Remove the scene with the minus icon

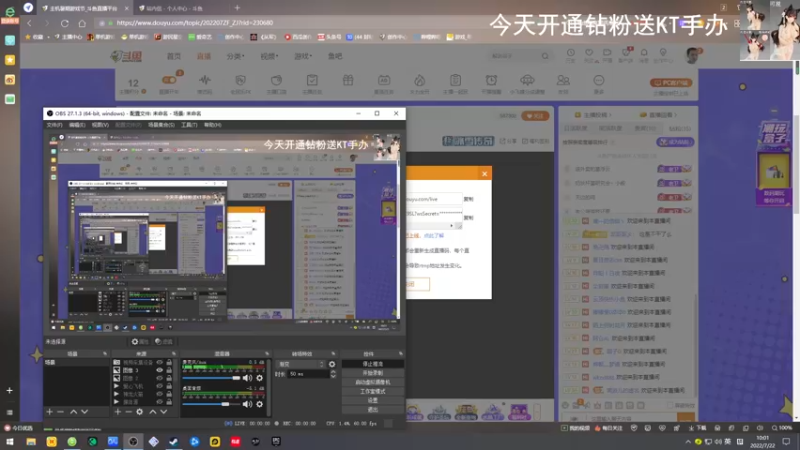pyautogui.click(x=61, y=412)
